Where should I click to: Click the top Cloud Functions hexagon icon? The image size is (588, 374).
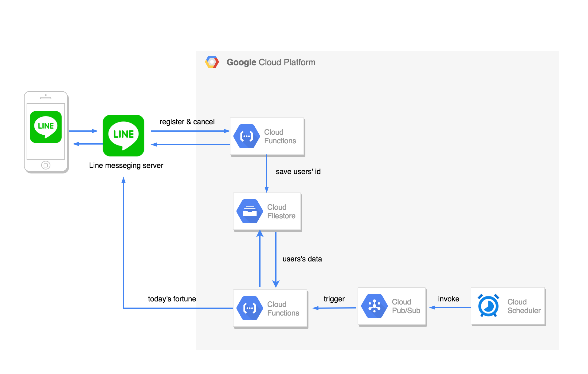247,136
